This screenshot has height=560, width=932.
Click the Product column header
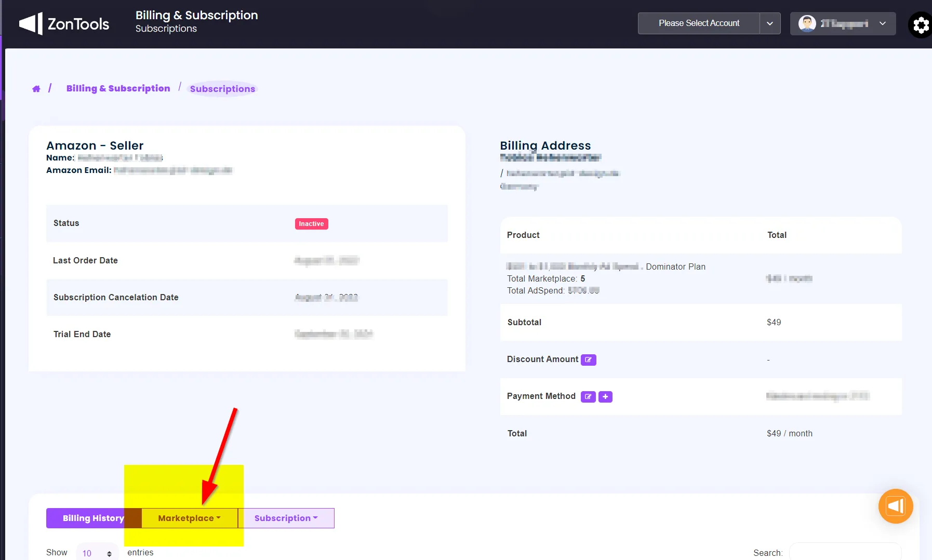point(523,235)
